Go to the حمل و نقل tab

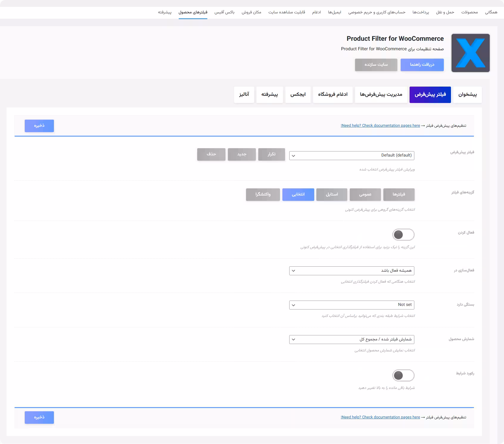445,12
